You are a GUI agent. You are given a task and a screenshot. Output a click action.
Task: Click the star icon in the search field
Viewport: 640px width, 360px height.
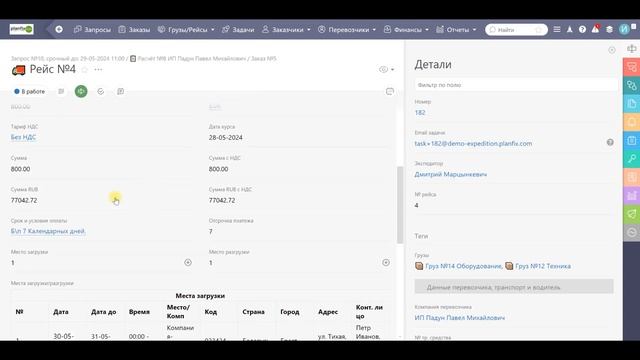[x=538, y=30]
